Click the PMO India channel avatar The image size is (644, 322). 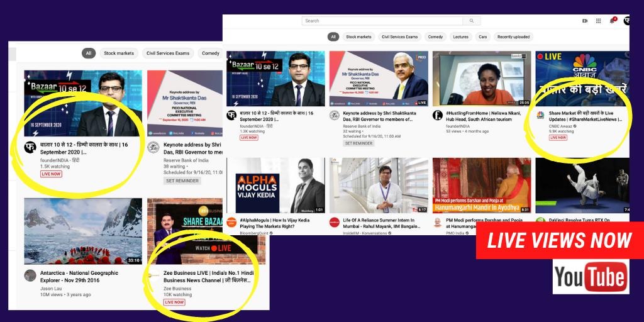pyautogui.click(x=438, y=222)
